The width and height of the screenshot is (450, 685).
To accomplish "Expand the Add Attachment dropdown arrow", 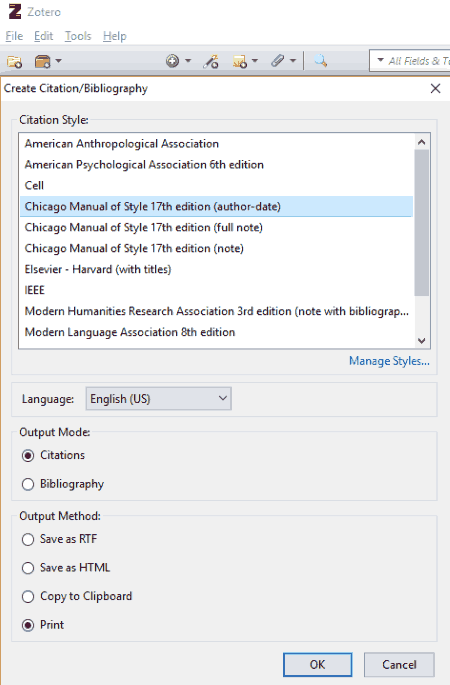I will [293, 61].
